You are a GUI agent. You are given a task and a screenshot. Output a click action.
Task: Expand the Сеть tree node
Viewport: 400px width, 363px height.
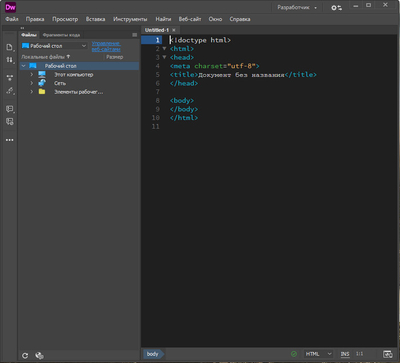point(32,83)
